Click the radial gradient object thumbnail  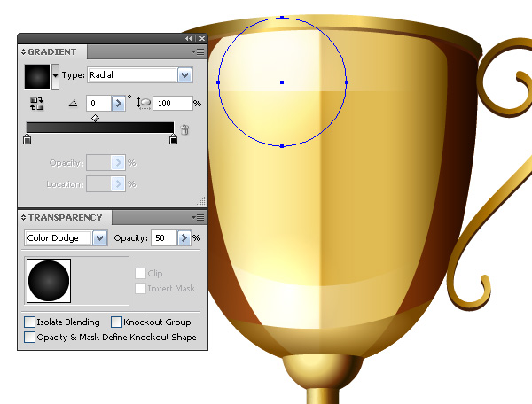[49, 281]
